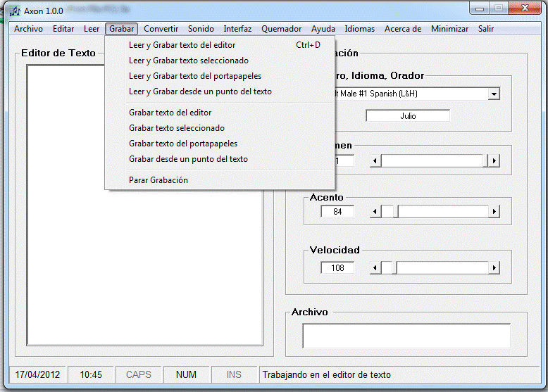The height and width of the screenshot is (392, 548).
Task: Click right arrow of the Velocidad slider
Action: tap(494, 268)
